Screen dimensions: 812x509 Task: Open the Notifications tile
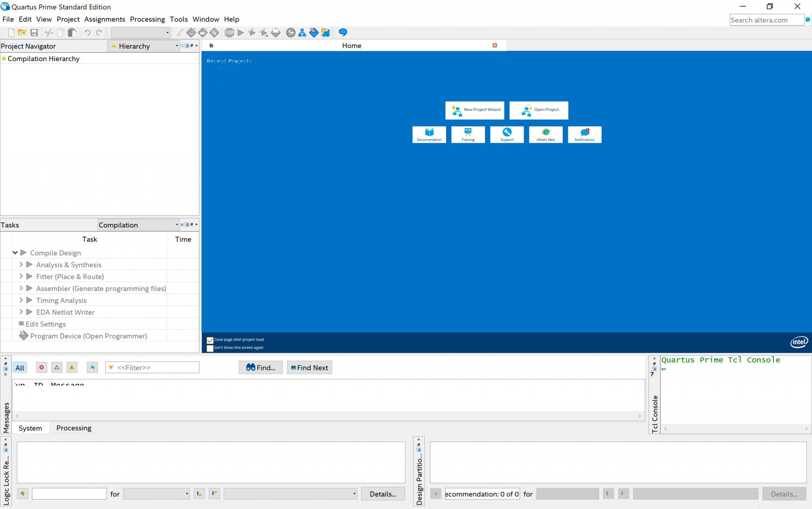(584, 134)
